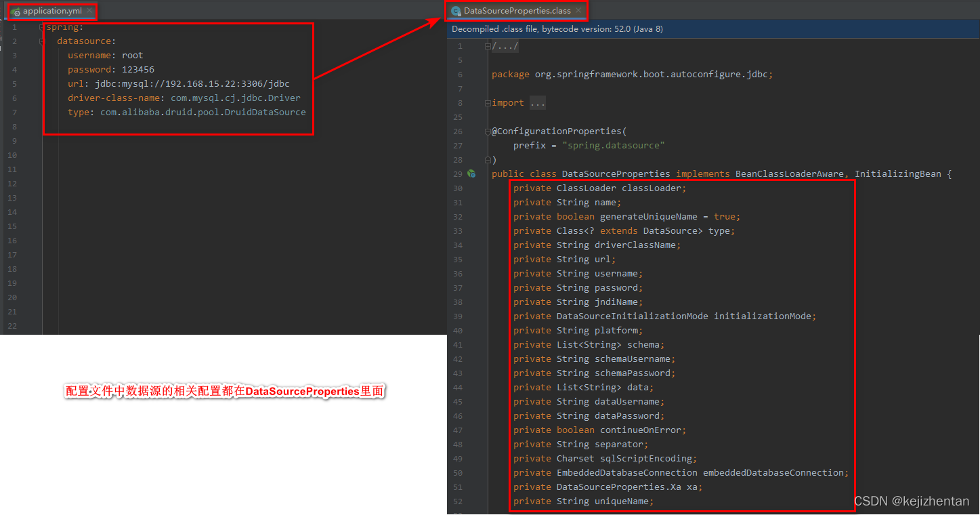Viewport: 980px width, 515px height.
Task: Expand the folded /.../ comment at line 1
Action: click(x=488, y=46)
